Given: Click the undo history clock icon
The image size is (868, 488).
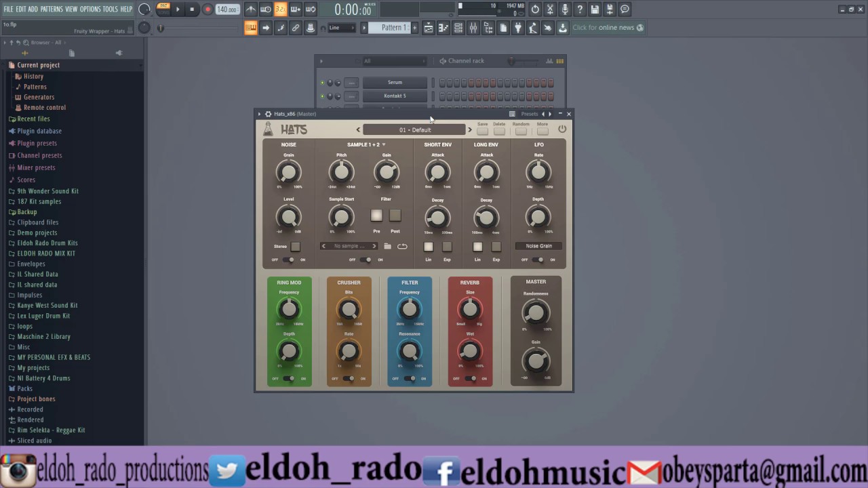Looking at the screenshot, I should (x=535, y=9).
